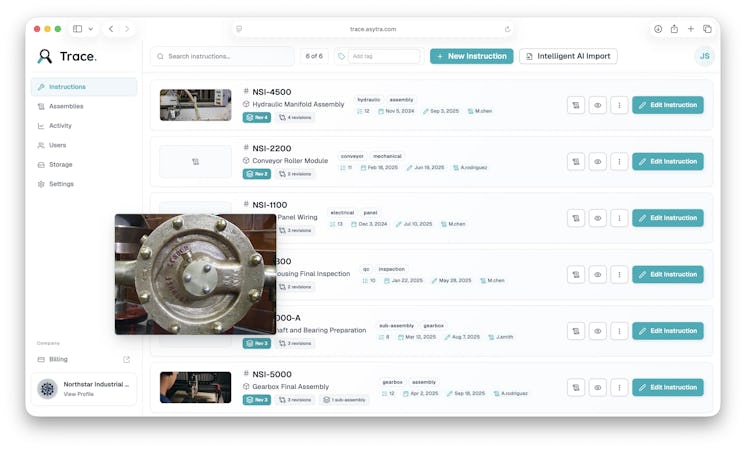This screenshot has width=746, height=450.
Task: Preview Shaft and Bearing Preparation via eye icon
Action: [x=598, y=331]
